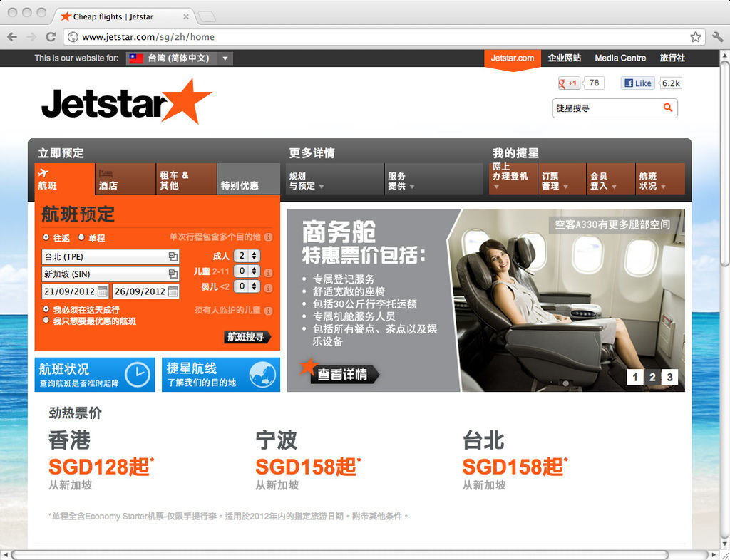Switch to the 酒店 tab
Image resolution: width=730 pixels, height=560 pixels.
point(125,179)
